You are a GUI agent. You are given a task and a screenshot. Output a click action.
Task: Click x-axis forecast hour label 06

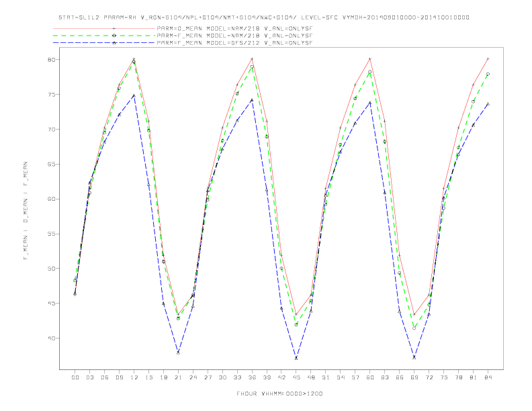(105, 377)
